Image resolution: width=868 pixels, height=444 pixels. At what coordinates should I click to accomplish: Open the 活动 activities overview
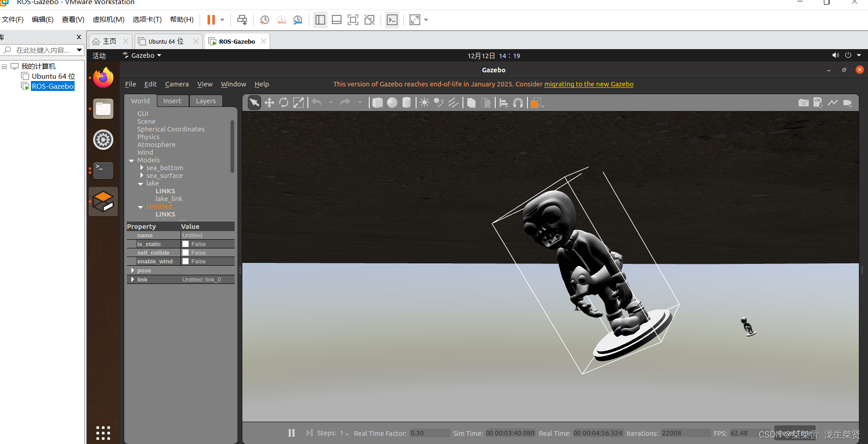(99, 55)
